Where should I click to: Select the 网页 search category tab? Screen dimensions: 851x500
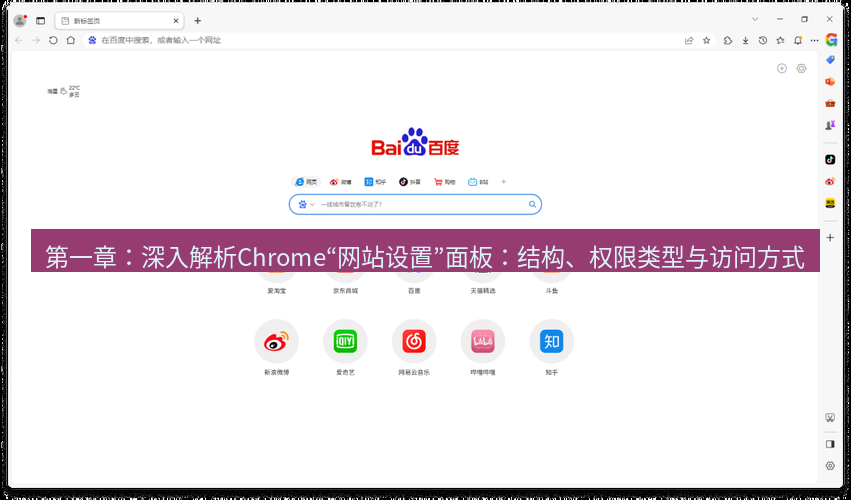click(306, 182)
